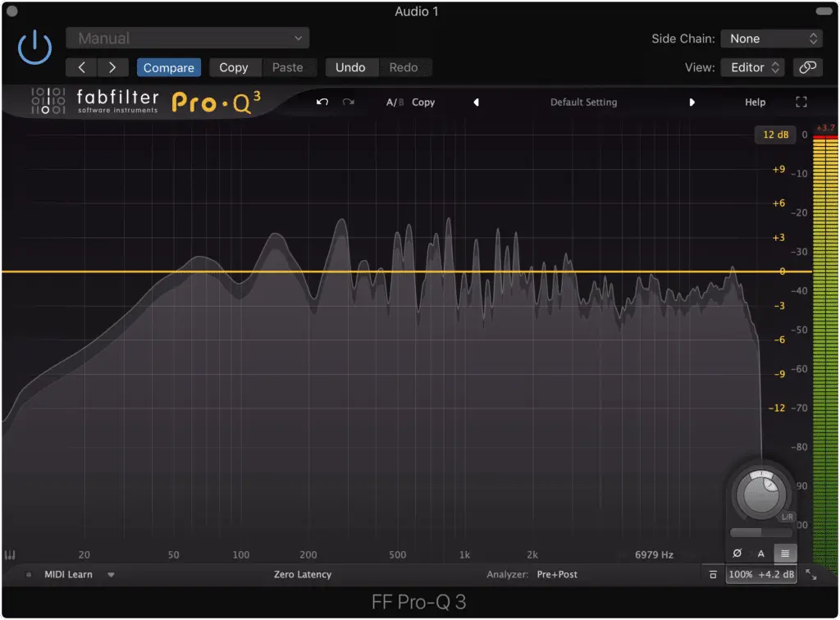Toggle the phase invert Ø button
Image resolution: width=840 pixels, height=620 pixels.
(x=737, y=553)
